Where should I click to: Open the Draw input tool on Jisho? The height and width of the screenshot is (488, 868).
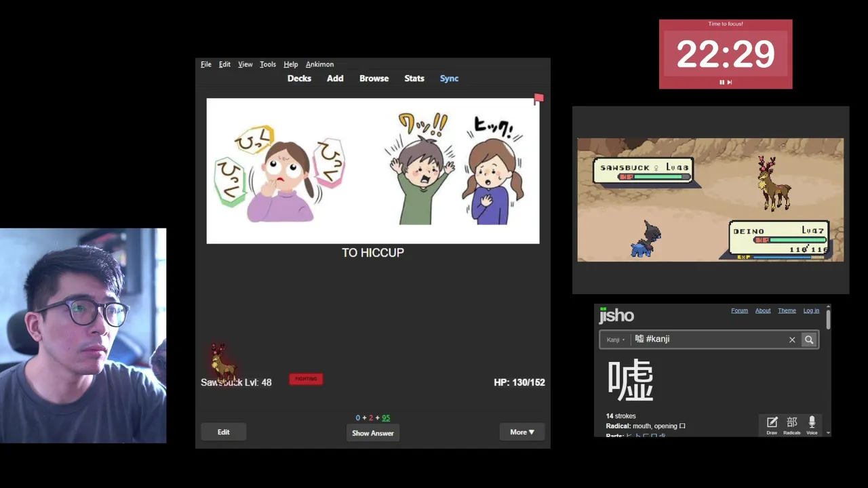(x=772, y=426)
